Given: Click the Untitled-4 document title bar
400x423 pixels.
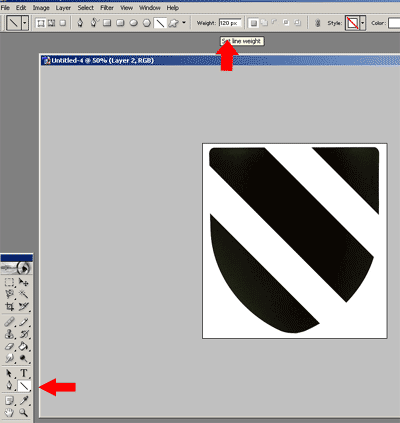Looking at the screenshot, I should tap(220, 60).
